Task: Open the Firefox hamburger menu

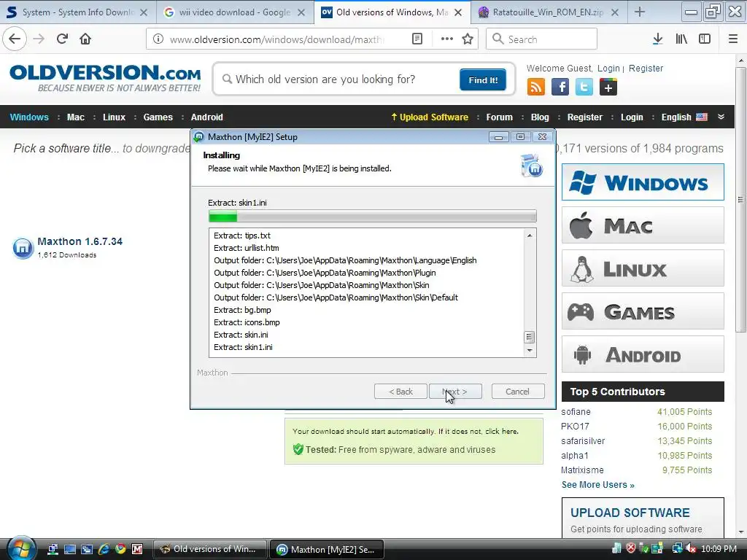Action: click(x=733, y=39)
